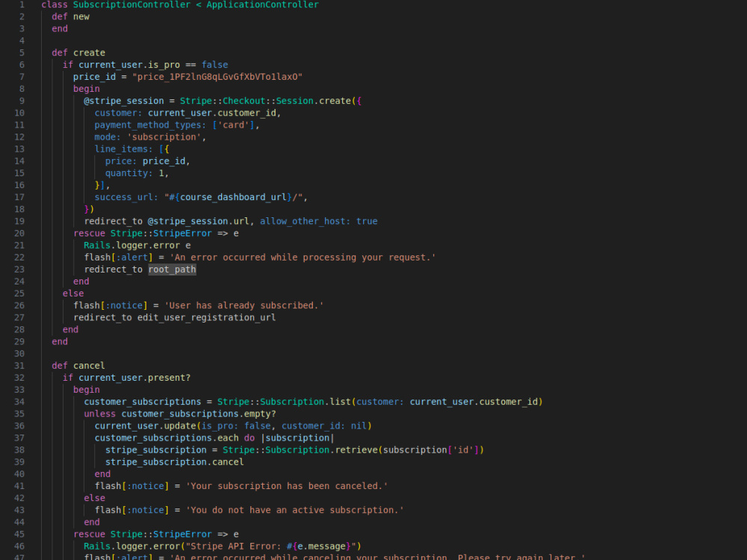Click 'edit_user_registration_url' on line 27

206,317
